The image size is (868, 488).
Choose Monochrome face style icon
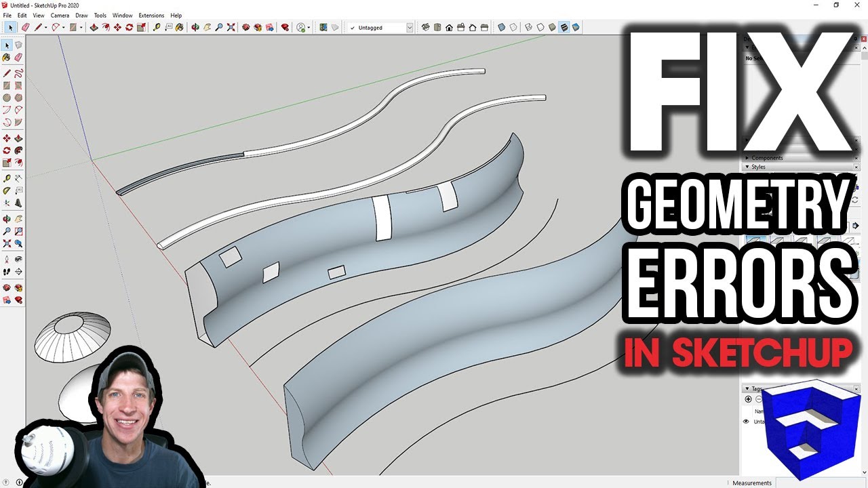coord(576,27)
